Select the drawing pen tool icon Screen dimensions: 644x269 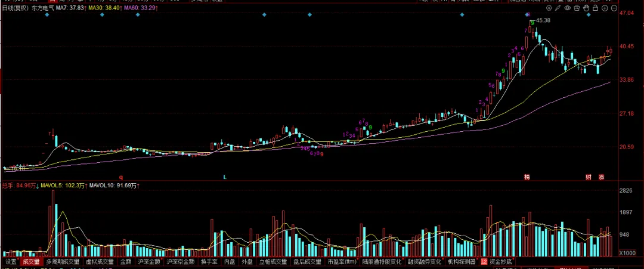click(x=558, y=8)
